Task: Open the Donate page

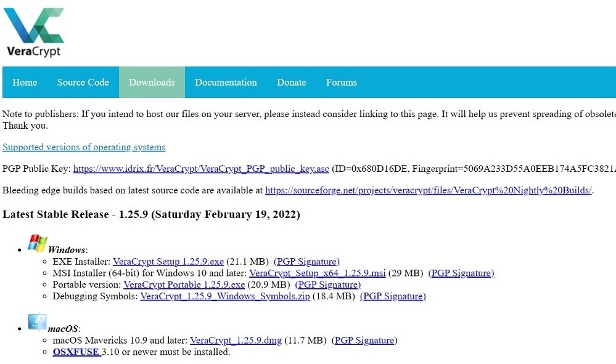Action: 291,82
